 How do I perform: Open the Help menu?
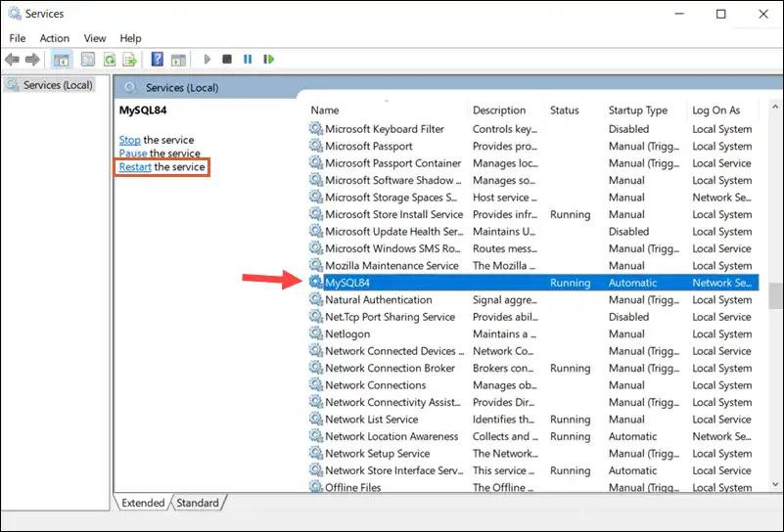130,38
